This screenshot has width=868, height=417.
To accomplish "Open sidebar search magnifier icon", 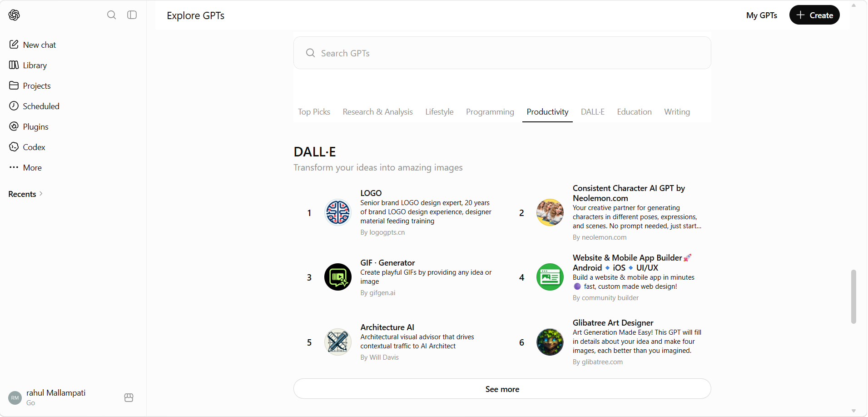I will [111, 15].
